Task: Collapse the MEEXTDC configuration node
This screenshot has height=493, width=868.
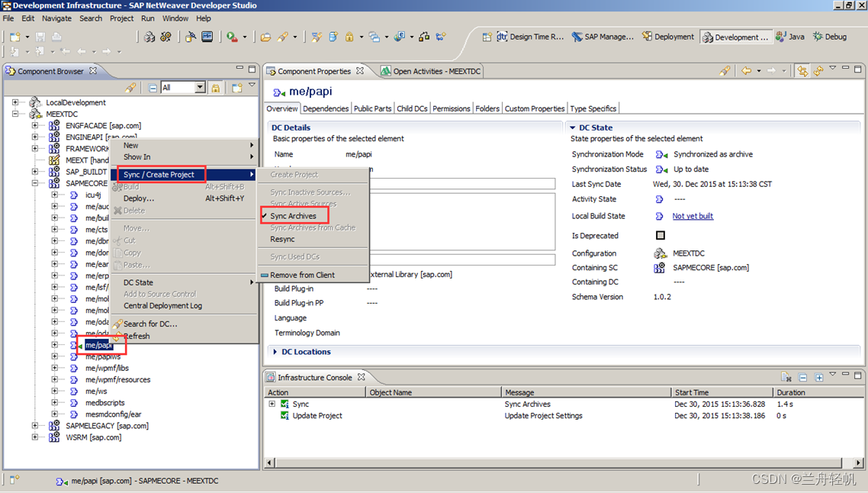Action: [15, 114]
